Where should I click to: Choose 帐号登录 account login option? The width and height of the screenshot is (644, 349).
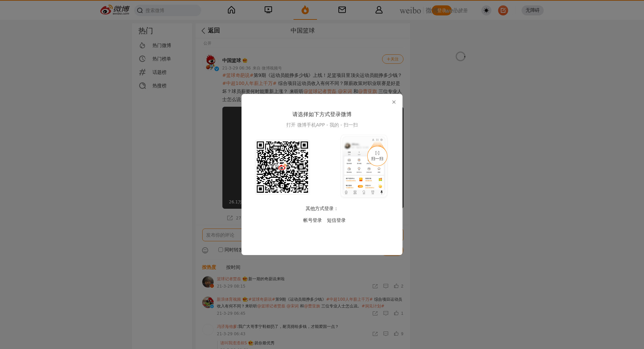[x=312, y=220]
